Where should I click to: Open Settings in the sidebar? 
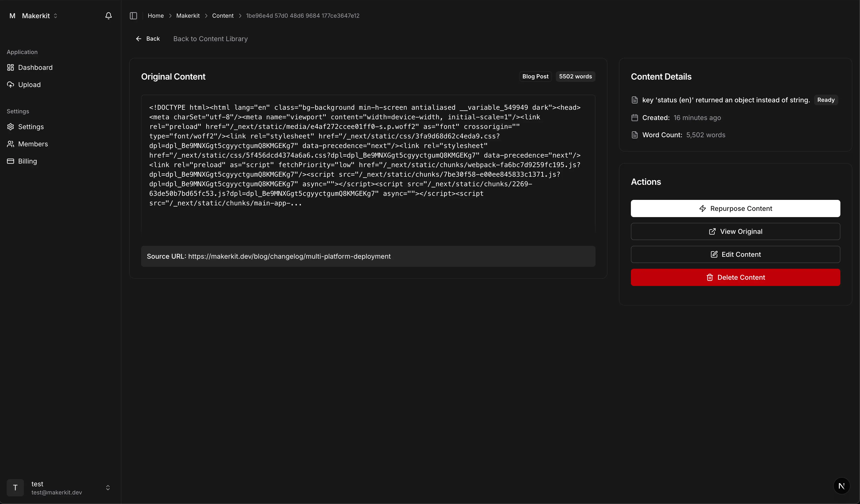pyautogui.click(x=31, y=126)
